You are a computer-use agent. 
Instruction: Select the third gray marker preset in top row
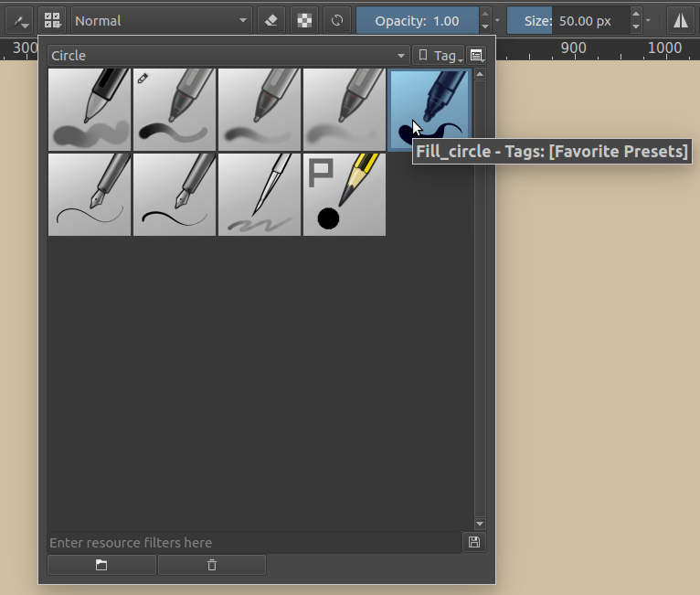[260, 110]
